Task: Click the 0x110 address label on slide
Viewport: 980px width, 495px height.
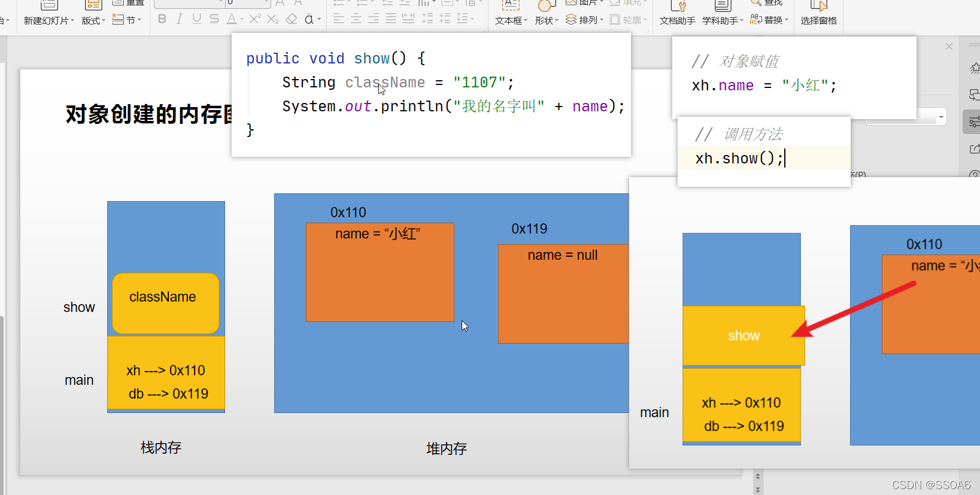Action: pyautogui.click(x=348, y=212)
